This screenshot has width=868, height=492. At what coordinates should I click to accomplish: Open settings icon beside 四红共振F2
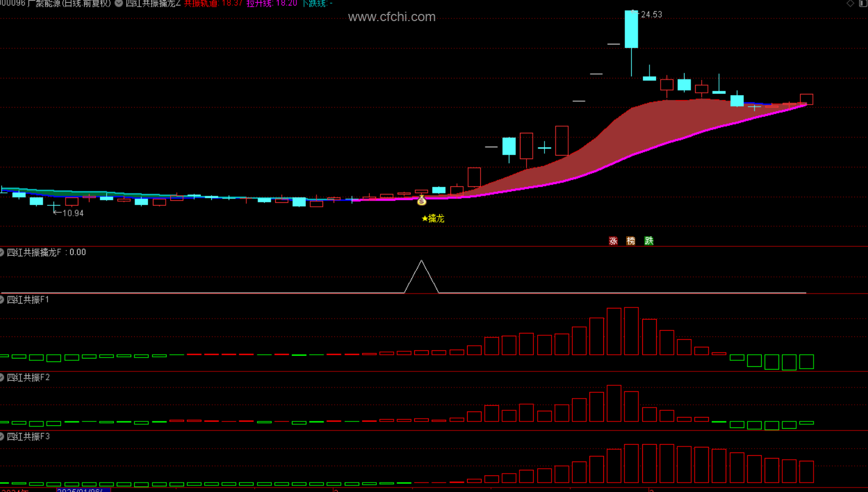click(2, 377)
